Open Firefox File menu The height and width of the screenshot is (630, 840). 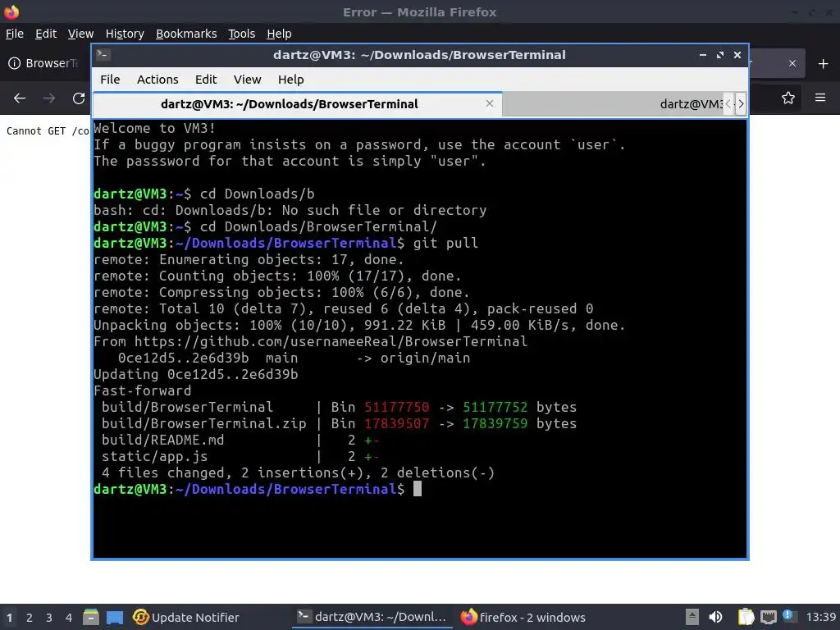[x=15, y=34]
